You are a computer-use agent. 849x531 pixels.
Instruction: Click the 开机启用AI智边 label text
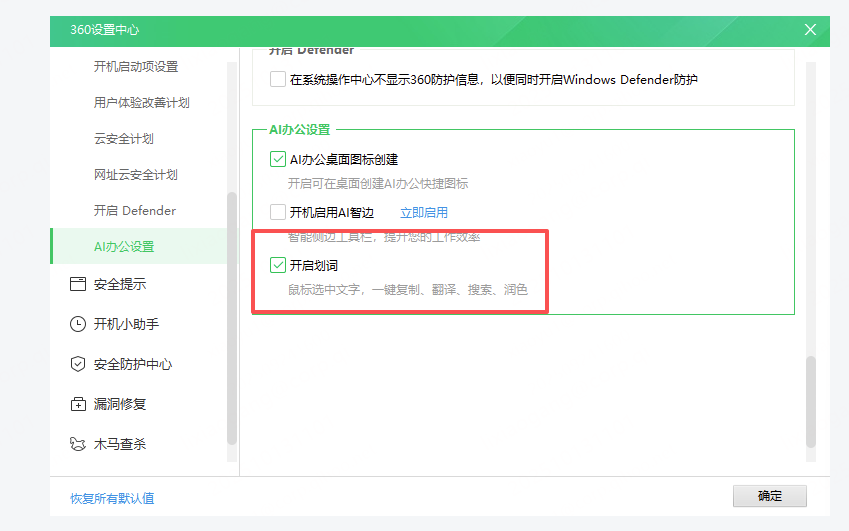click(x=332, y=213)
